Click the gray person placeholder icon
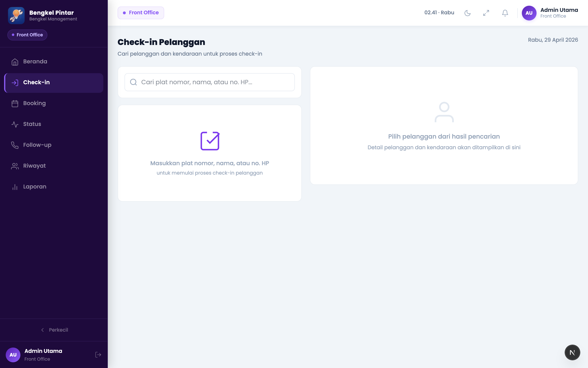 click(x=444, y=112)
